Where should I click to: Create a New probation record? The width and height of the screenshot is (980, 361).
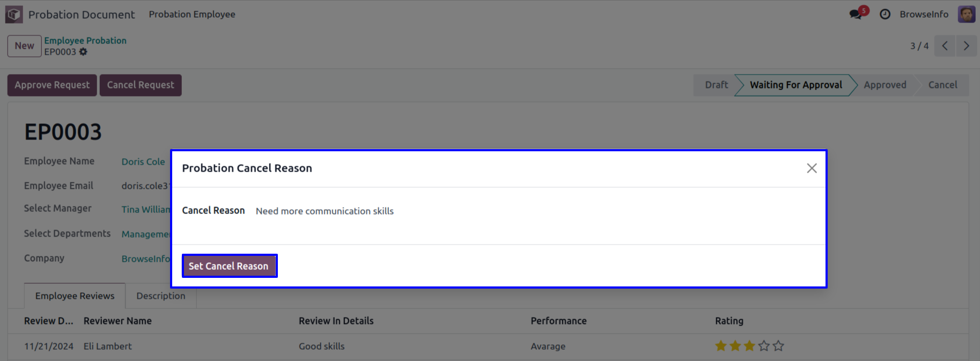point(24,46)
